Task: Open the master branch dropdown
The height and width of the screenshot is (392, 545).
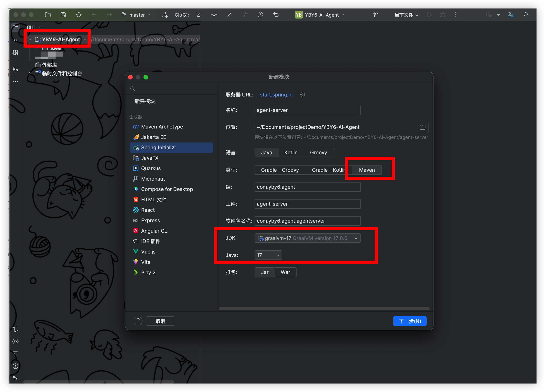Action: 136,15
